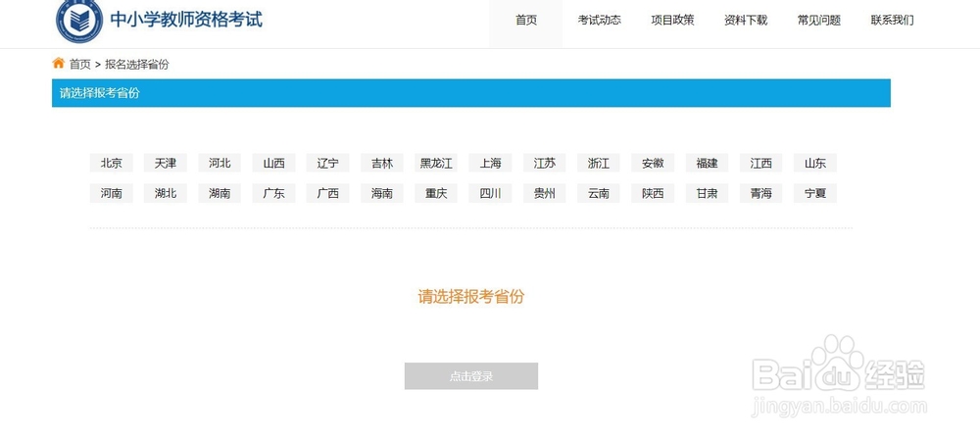
Task: Pick the 辽宁 province button
Action: tap(327, 164)
